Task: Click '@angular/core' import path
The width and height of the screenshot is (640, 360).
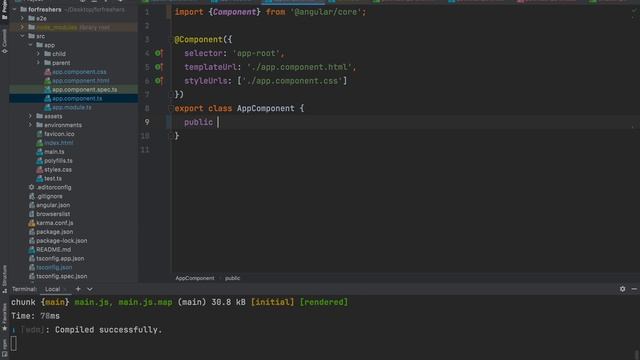Action: [x=325, y=12]
